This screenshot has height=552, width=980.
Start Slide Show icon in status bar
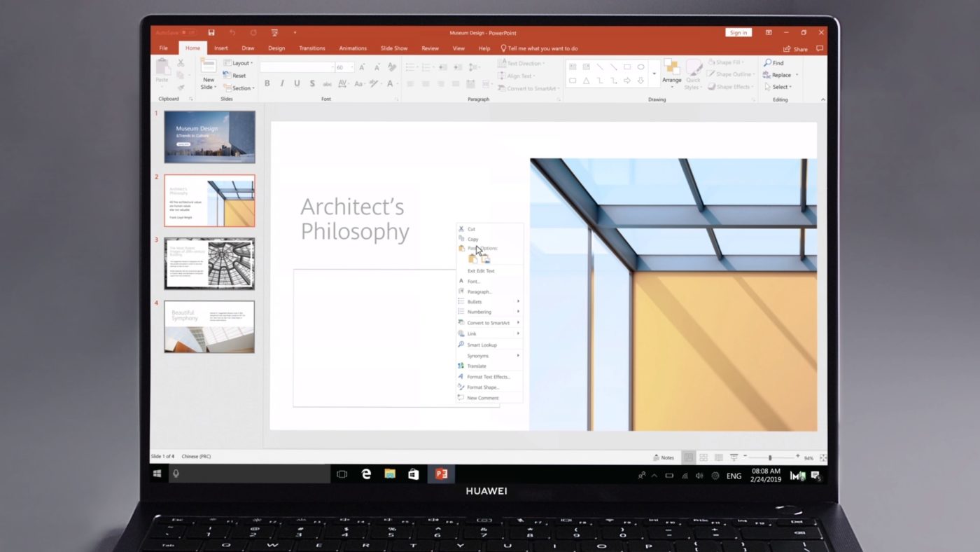click(x=734, y=457)
